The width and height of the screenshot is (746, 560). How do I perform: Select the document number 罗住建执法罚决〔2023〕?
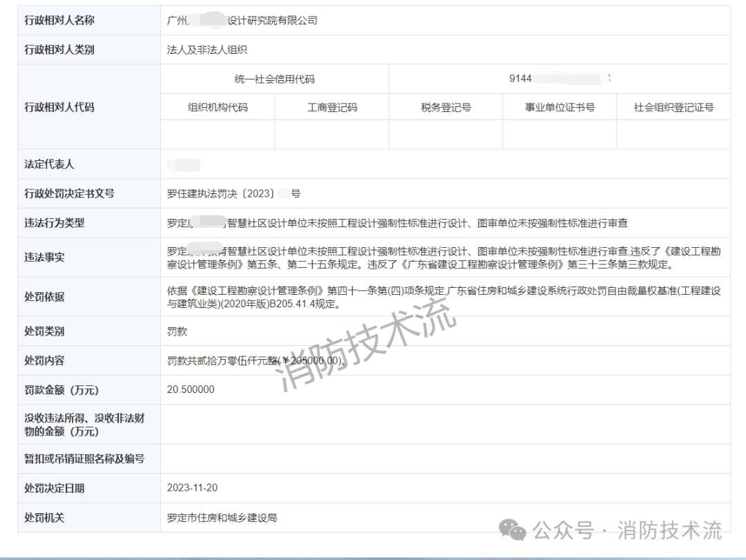coord(233,193)
